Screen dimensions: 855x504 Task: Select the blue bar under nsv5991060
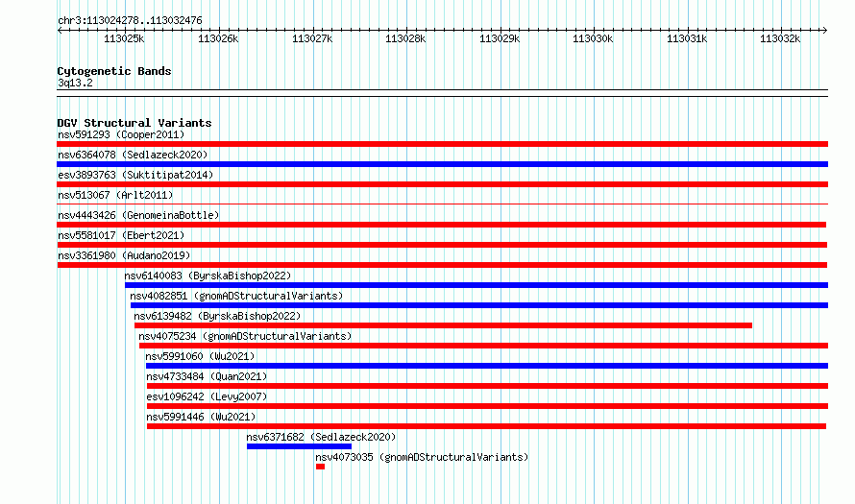(487, 366)
